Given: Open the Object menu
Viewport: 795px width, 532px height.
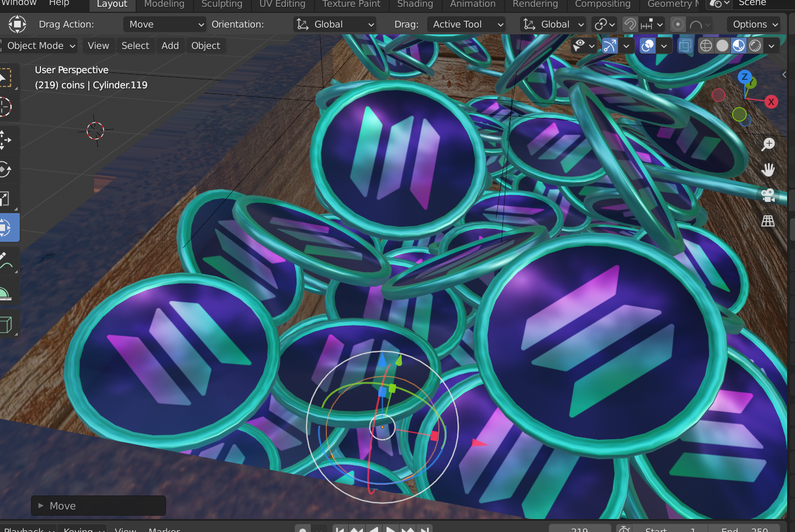Looking at the screenshot, I should pyautogui.click(x=205, y=46).
